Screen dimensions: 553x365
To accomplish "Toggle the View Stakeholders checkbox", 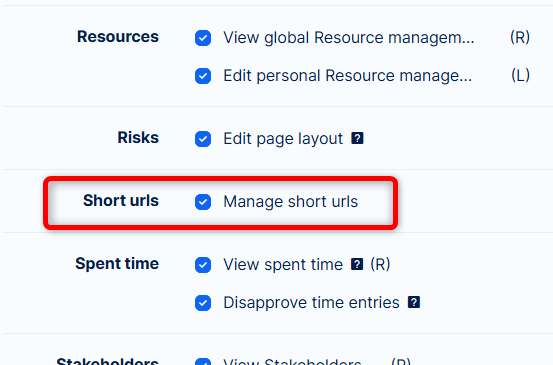I will pos(203,362).
